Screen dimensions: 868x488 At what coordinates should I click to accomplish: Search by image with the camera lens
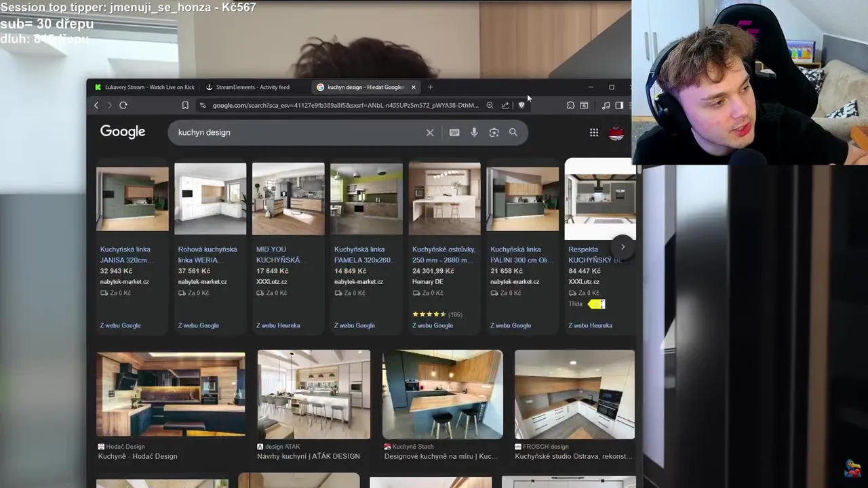pos(494,133)
